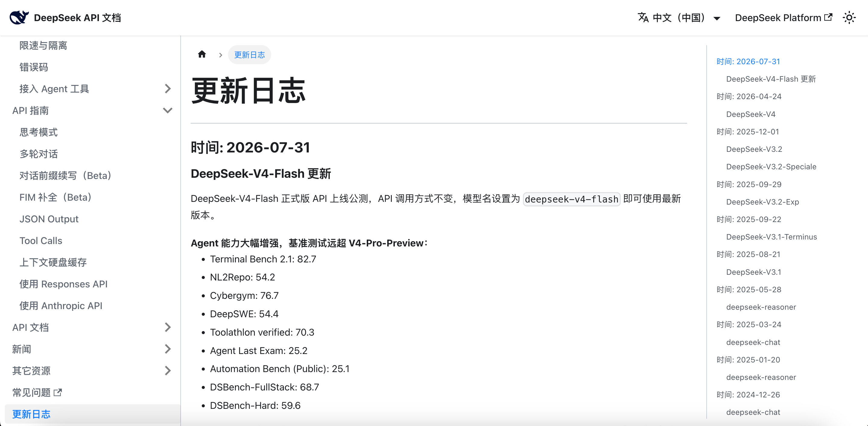Jump to 时间: 2026-04-24 in contents
This screenshot has width=868, height=426.
click(x=749, y=97)
